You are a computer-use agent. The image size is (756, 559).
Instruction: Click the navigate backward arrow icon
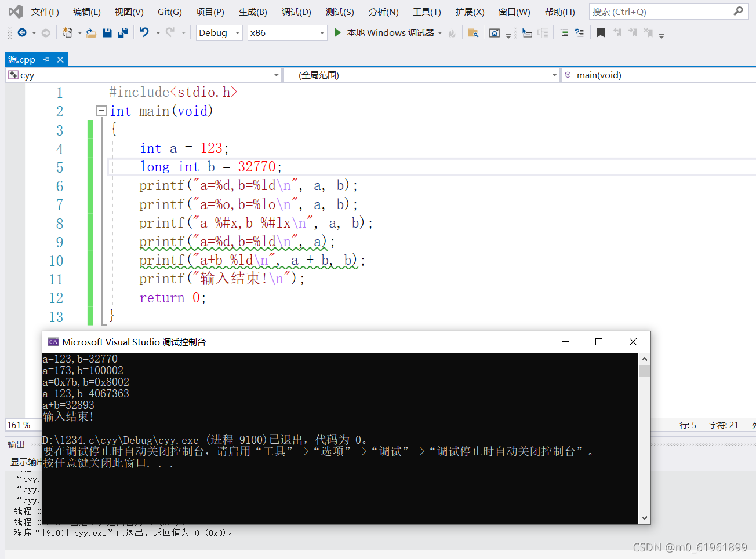tap(22, 33)
